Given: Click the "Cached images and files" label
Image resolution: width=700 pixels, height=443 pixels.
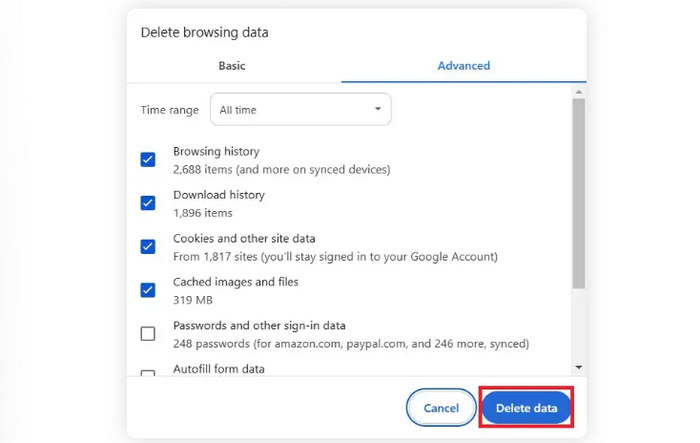Looking at the screenshot, I should (x=236, y=282).
